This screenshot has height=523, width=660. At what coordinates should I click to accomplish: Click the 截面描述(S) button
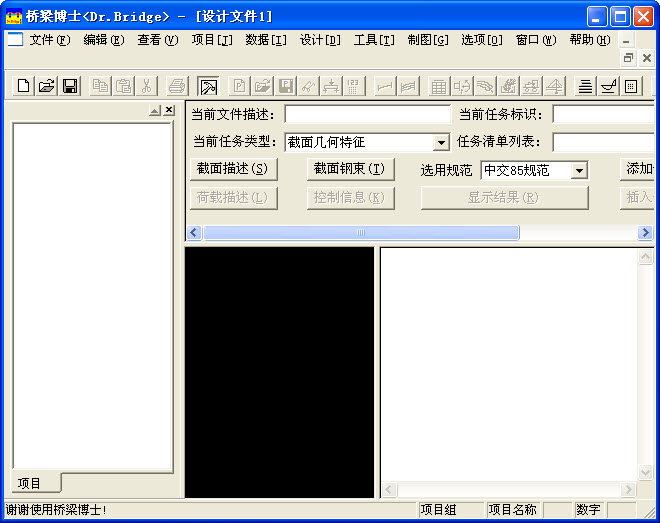pos(232,169)
